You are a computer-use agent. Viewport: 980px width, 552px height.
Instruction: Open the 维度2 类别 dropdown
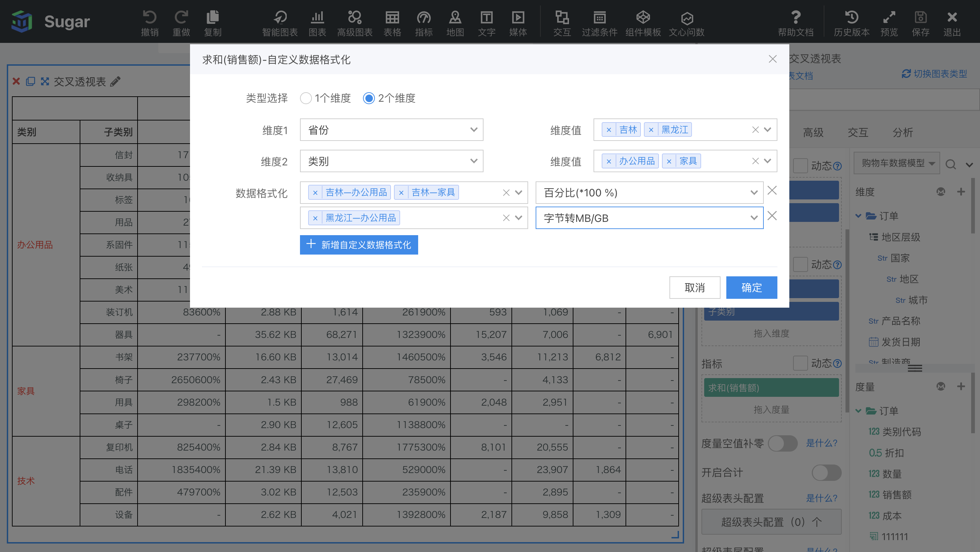click(x=392, y=161)
